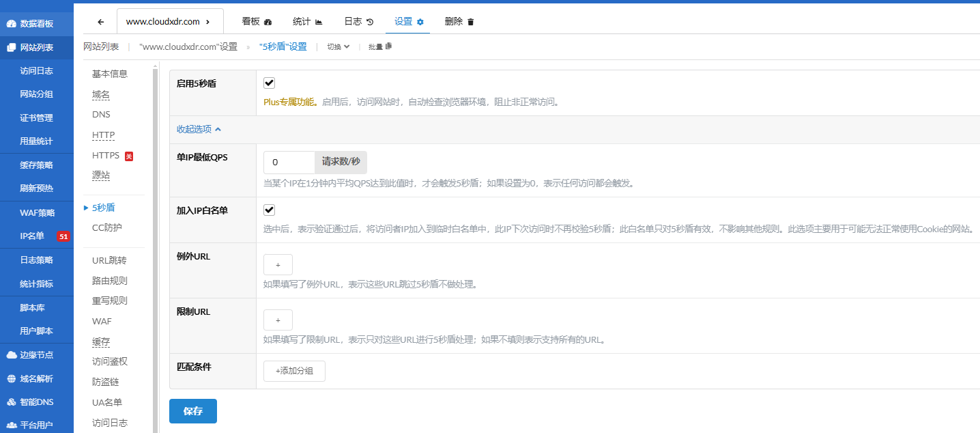Toggle the 加入IP白名单 checkbox
The width and height of the screenshot is (980, 433).
pyautogui.click(x=269, y=210)
